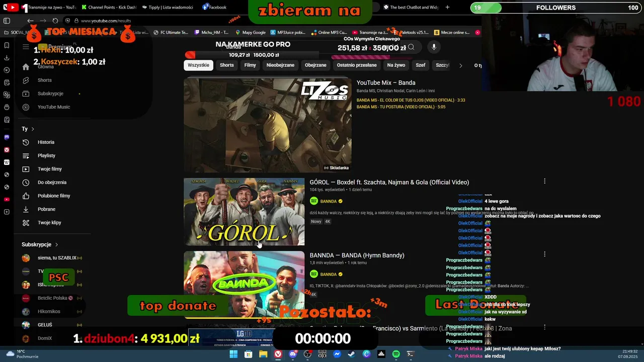Select the Shorts filter chip
The image size is (644, 362).
(x=227, y=65)
